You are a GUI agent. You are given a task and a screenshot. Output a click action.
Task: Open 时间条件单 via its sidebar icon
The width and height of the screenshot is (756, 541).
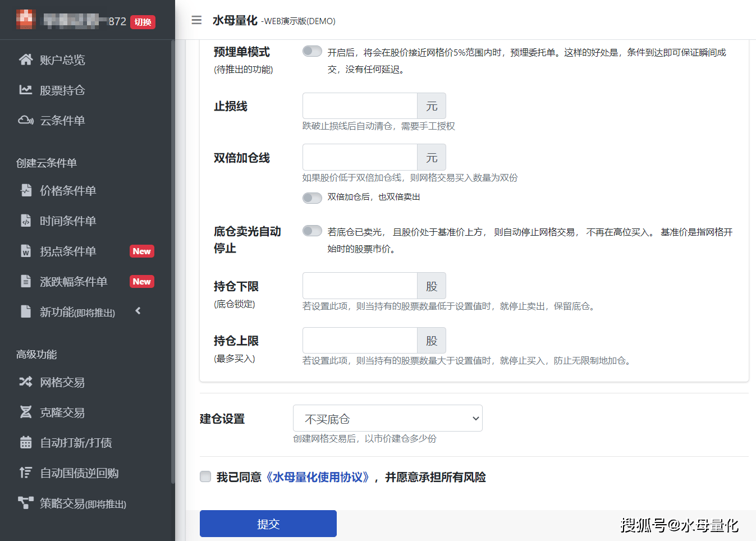[x=26, y=221]
